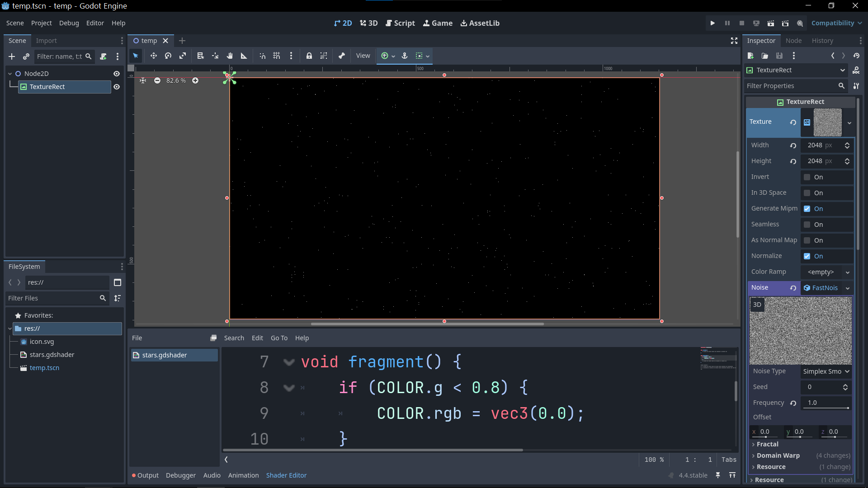Open the Noise Type dropdown showing Simplex Smooth
This screenshot has height=488, width=868.
point(826,371)
